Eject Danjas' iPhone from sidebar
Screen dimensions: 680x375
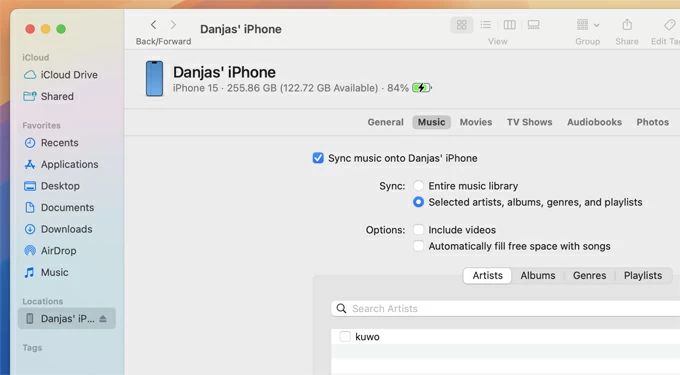pyautogui.click(x=103, y=319)
